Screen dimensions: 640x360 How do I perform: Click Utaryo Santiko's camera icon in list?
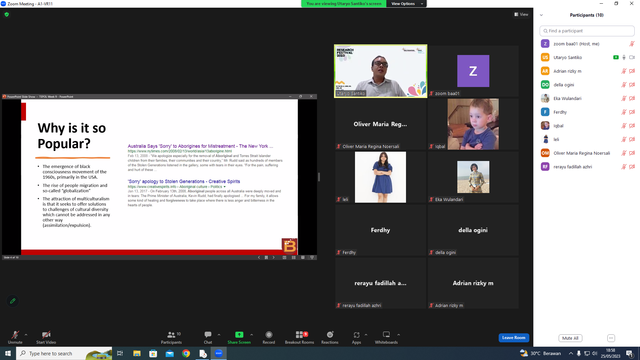[x=632, y=57]
